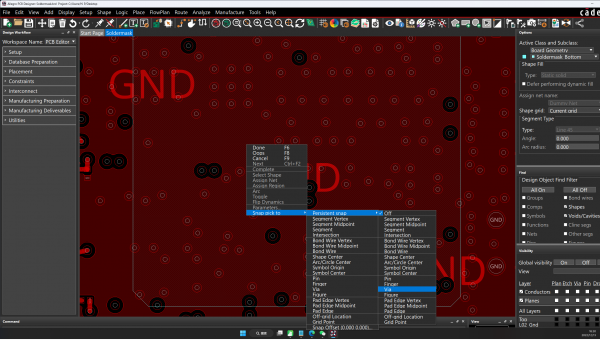Open the Manufacture menu

pyautogui.click(x=229, y=12)
